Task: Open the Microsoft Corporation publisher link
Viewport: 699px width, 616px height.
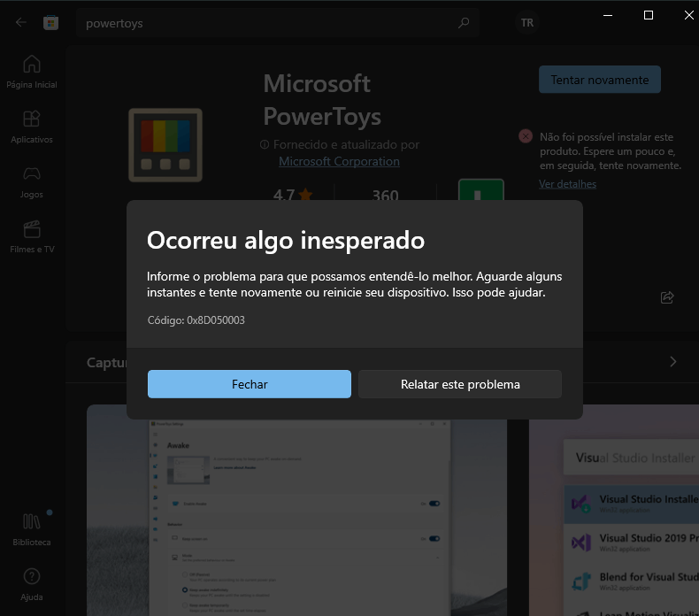Action: click(339, 161)
